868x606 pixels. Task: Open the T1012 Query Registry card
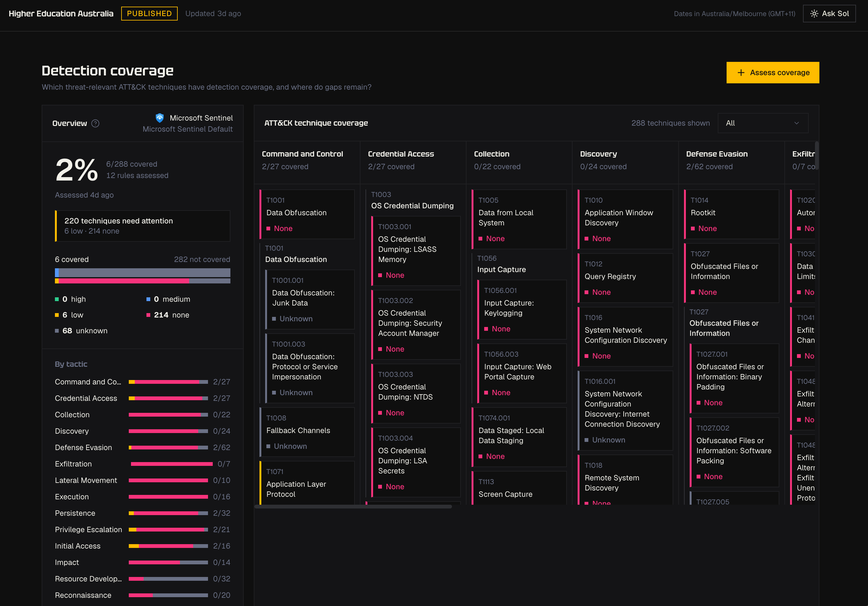[x=625, y=278]
